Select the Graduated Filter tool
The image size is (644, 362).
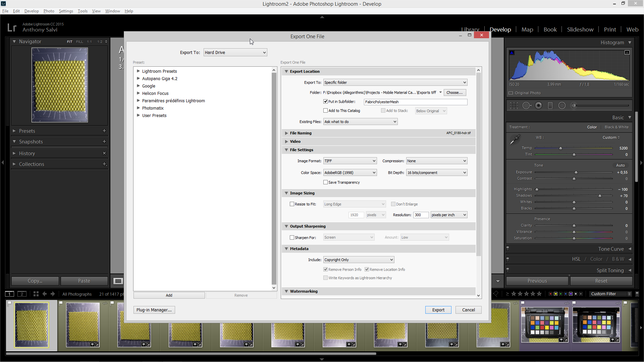pyautogui.click(x=550, y=106)
